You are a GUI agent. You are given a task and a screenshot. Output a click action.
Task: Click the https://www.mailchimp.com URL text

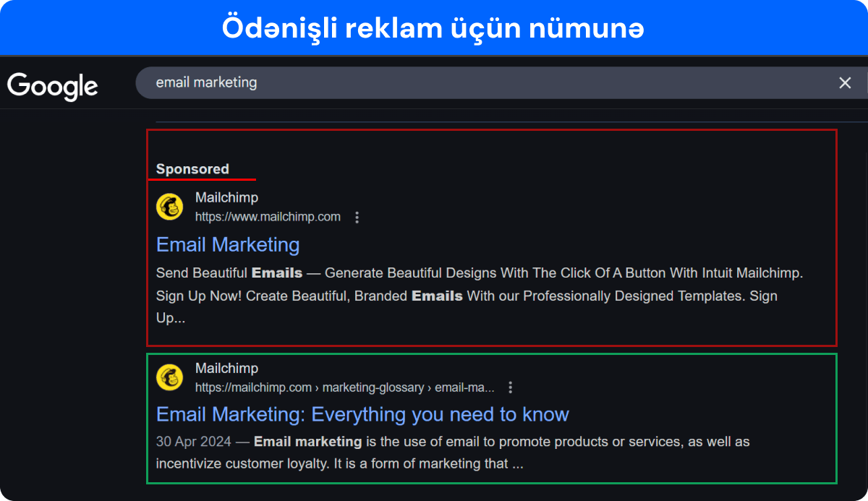(x=268, y=217)
